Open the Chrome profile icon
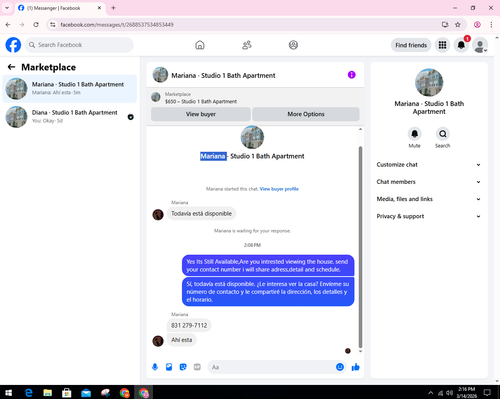Screen dimensions: 500x399 tap(477, 25)
